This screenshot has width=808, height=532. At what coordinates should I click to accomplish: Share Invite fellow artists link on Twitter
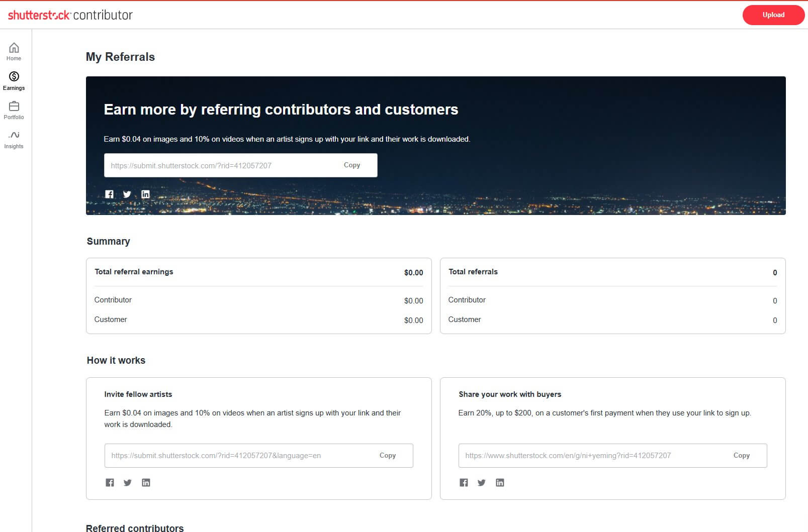(128, 483)
